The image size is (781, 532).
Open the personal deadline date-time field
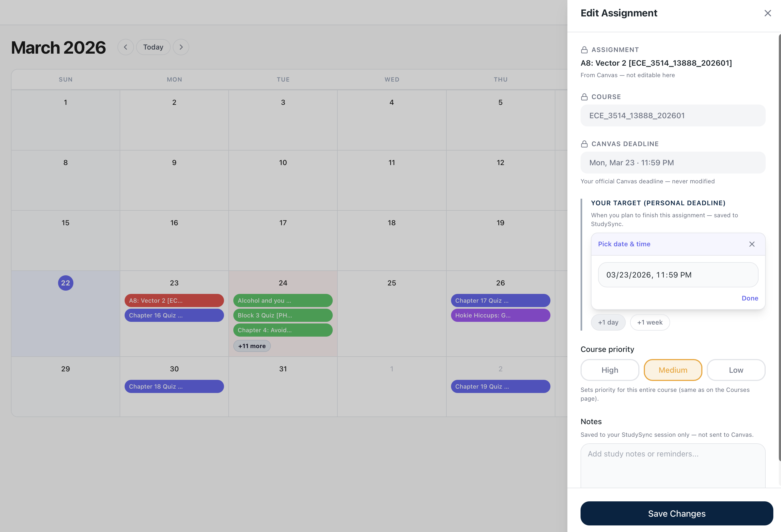pyautogui.click(x=677, y=275)
